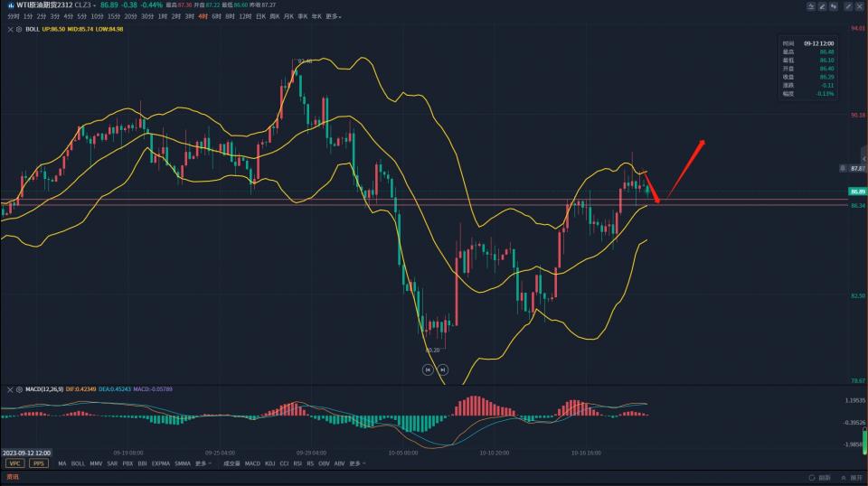Viewport: 868px width, 486px height.
Task: Switch to 分时 timeframe
Action: (14, 16)
